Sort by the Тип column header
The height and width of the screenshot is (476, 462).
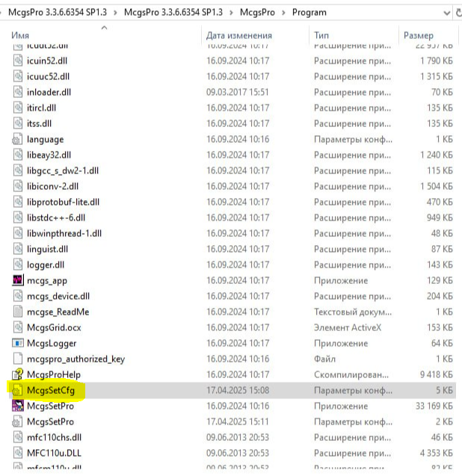321,36
